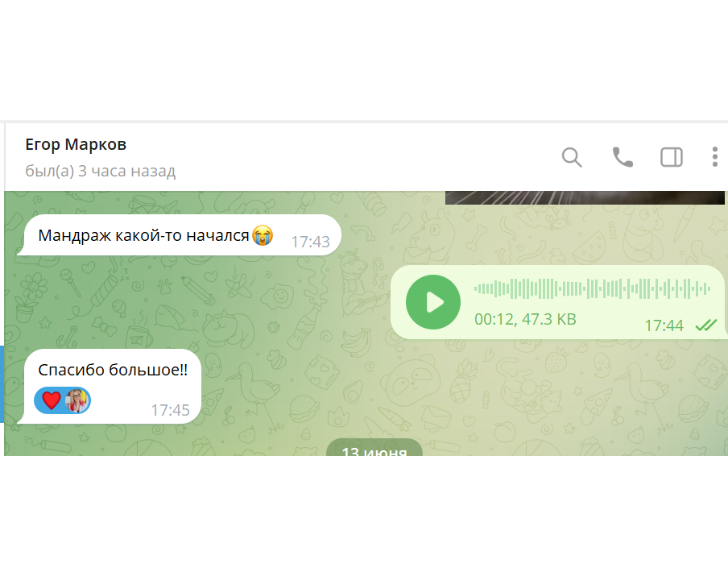Click the 17:44 voice message timestamp
The image size is (728, 576).
coord(664,325)
